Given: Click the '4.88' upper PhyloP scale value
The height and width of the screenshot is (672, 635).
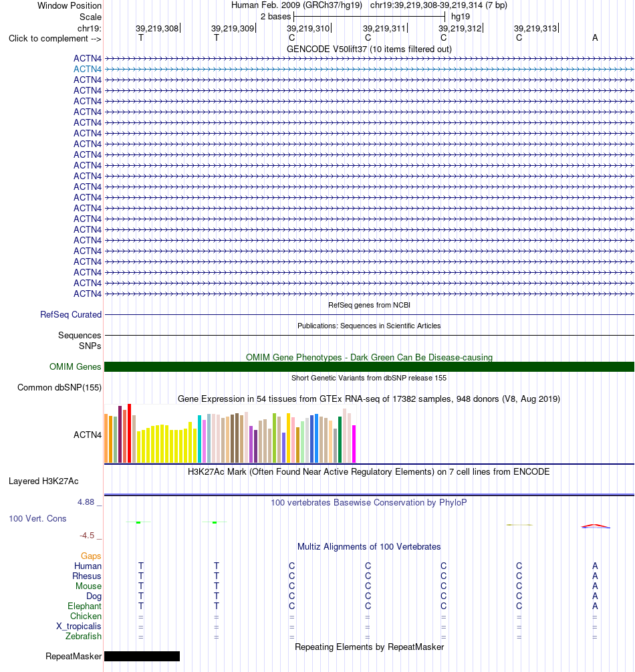Looking at the screenshot, I should 86,502.
